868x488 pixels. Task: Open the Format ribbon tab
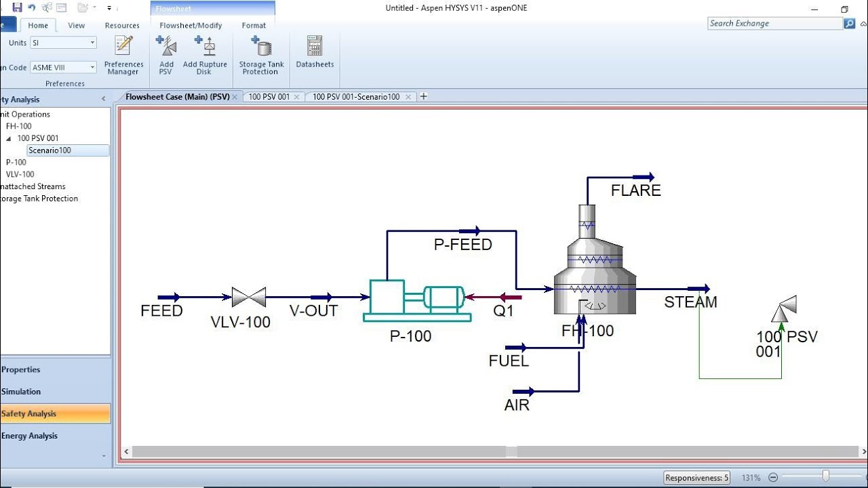[254, 25]
